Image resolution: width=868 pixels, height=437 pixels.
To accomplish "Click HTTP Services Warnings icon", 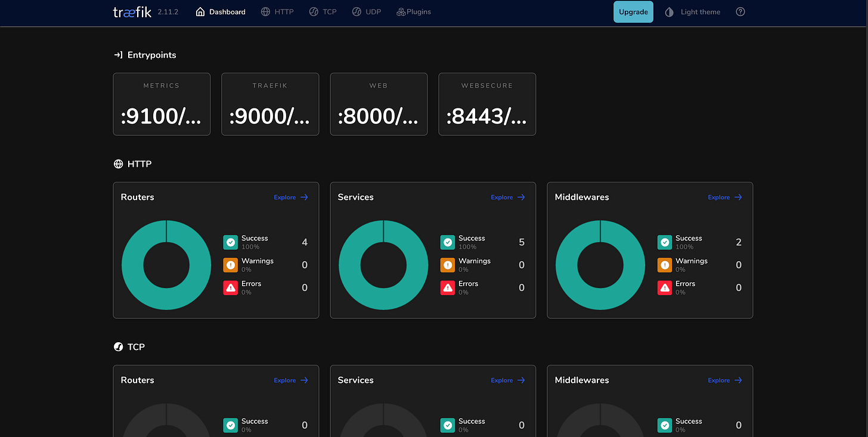I will [x=448, y=265].
